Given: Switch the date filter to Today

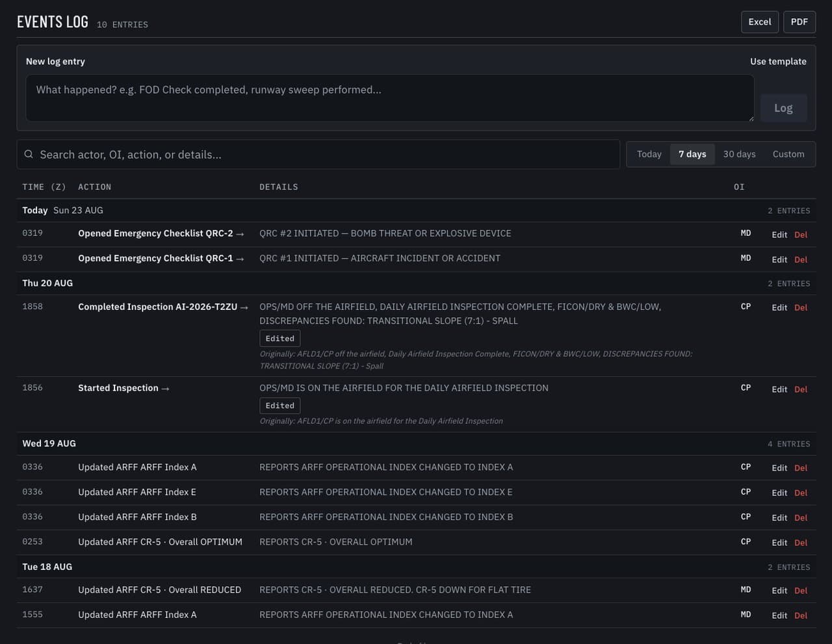Looking at the screenshot, I should click(649, 154).
